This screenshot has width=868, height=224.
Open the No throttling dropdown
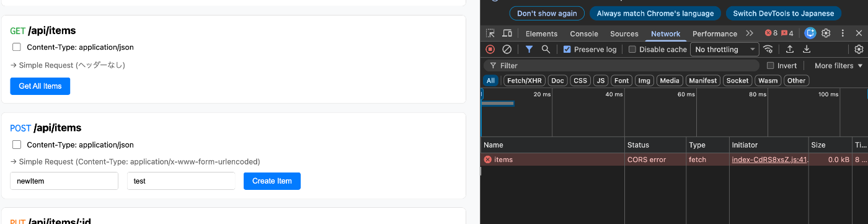pyautogui.click(x=725, y=49)
